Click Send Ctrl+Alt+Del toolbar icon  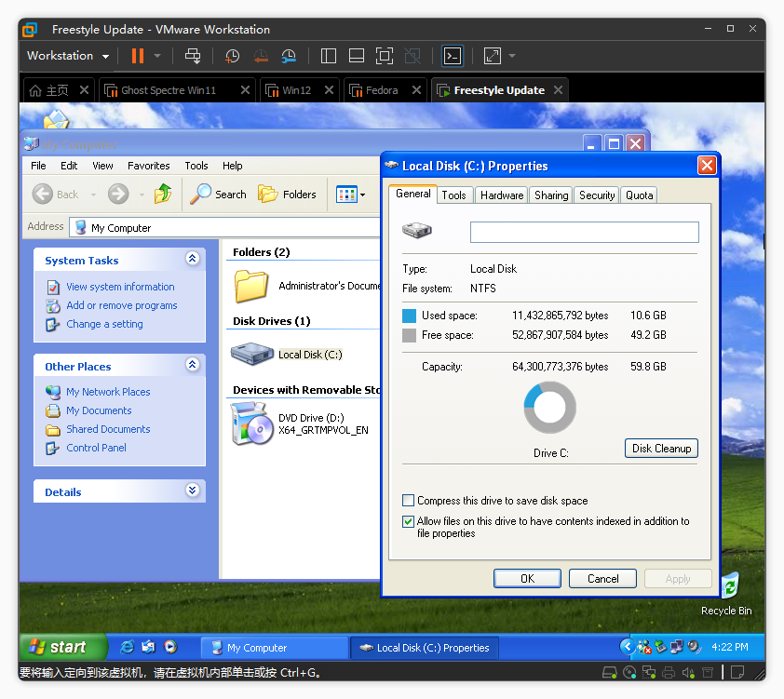pyautogui.click(x=193, y=56)
